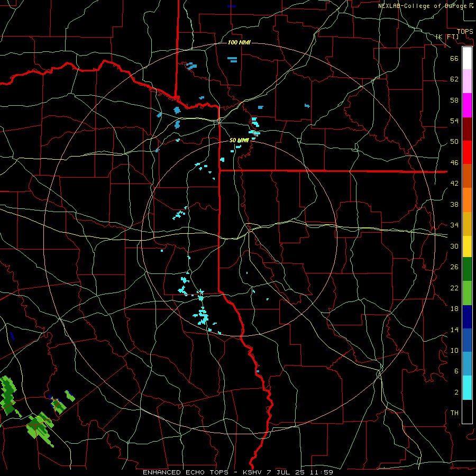Click the legend value '50'
This screenshot has height=476, width=476.
[454, 142]
